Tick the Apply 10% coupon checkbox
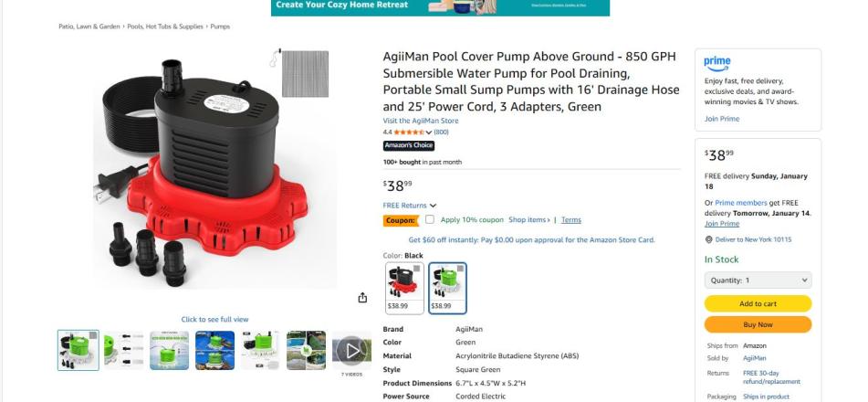Image resolution: width=868 pixels, height=402 pixels. pos(430,219)
